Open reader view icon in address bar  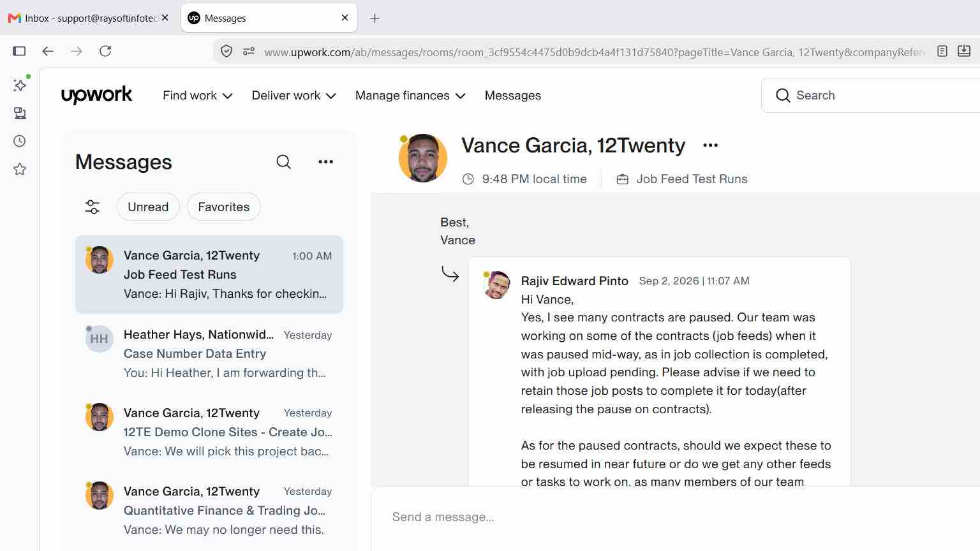coord(942,51)
